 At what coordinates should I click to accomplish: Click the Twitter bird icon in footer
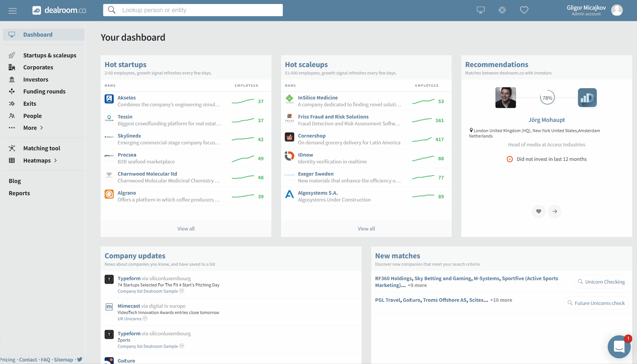click(x=80, y=359)
